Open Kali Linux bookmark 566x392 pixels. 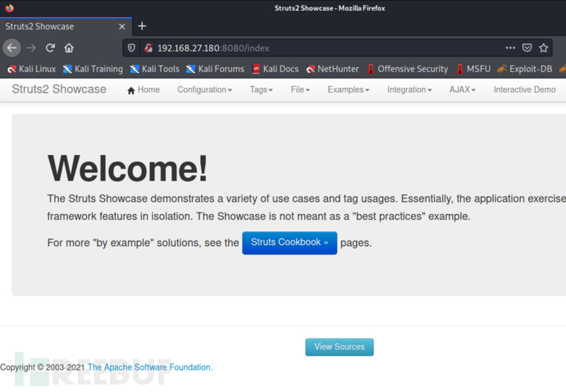31,69
